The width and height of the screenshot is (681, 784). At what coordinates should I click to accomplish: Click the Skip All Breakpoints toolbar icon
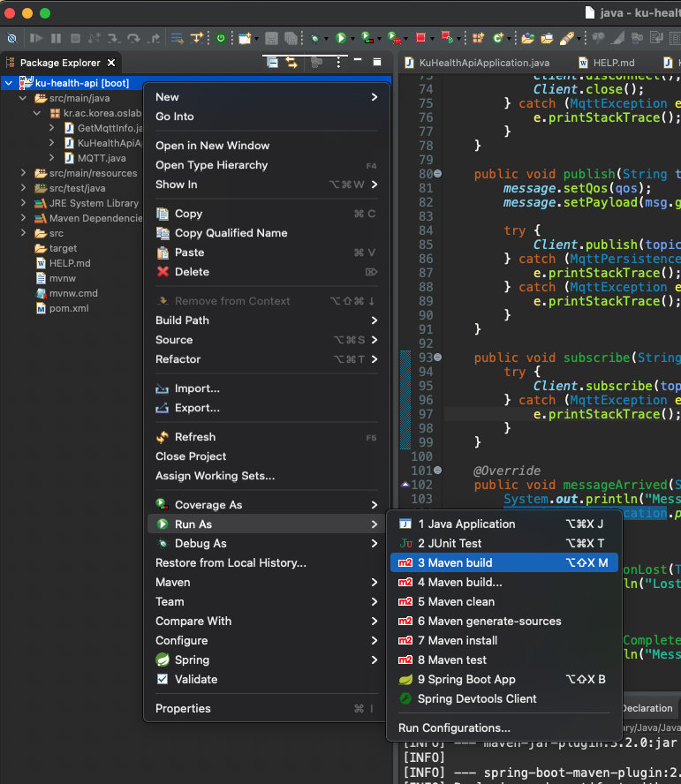click(12, 39)
